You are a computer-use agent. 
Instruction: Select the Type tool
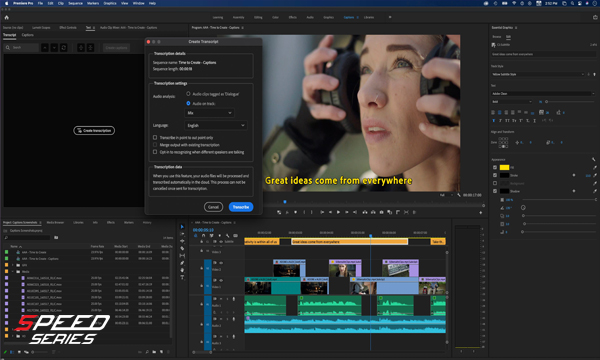point(182,277)
